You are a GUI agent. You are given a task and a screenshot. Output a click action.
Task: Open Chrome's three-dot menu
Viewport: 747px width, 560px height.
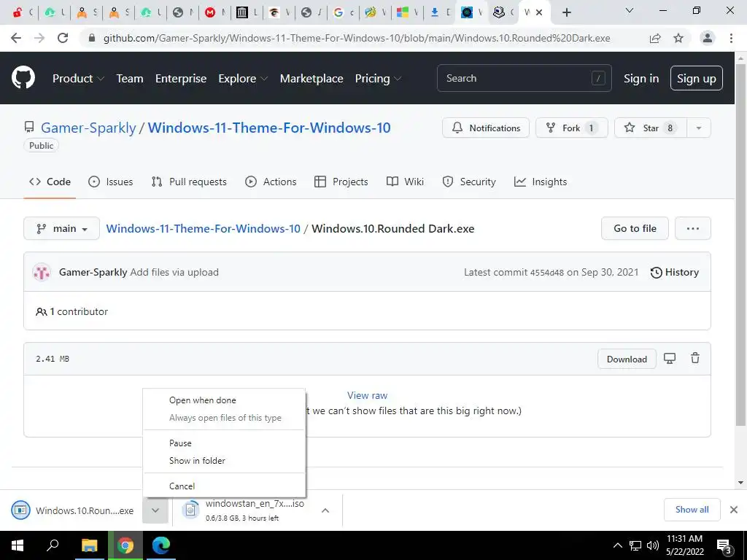[731, 38]
